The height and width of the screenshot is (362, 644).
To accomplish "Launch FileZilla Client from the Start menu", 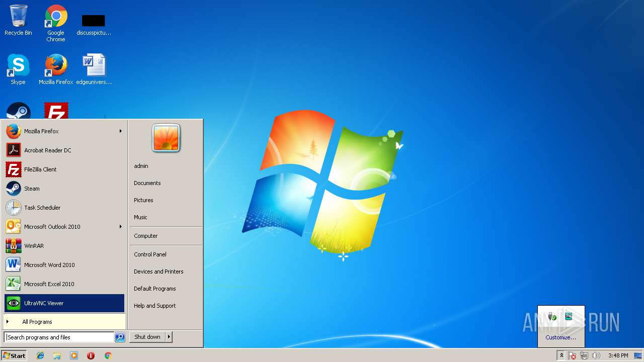I will (x=64, y=169).
